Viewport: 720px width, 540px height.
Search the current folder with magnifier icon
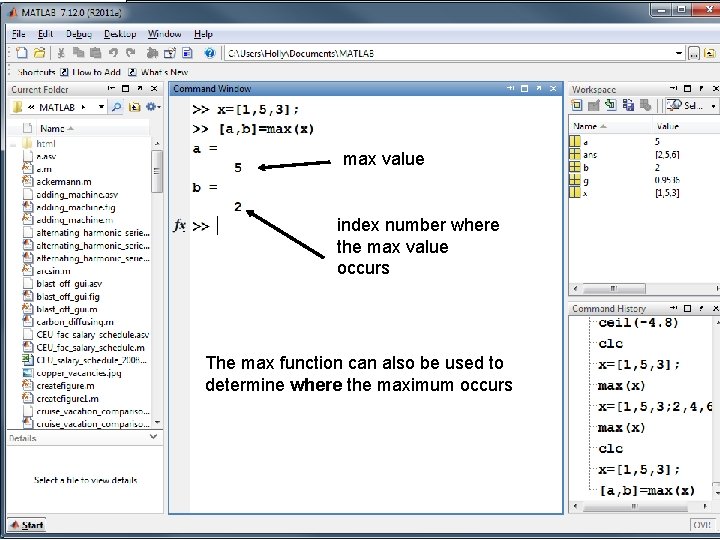pos(117,107)
